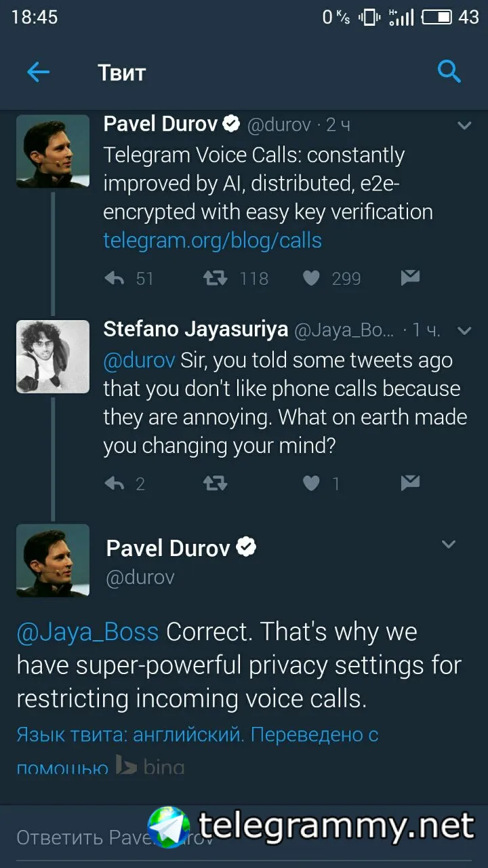Tap the @Jaya_Boss mention link
This screenshot has height=868, width=488.
pyautogui.click(x=87, y=631)
